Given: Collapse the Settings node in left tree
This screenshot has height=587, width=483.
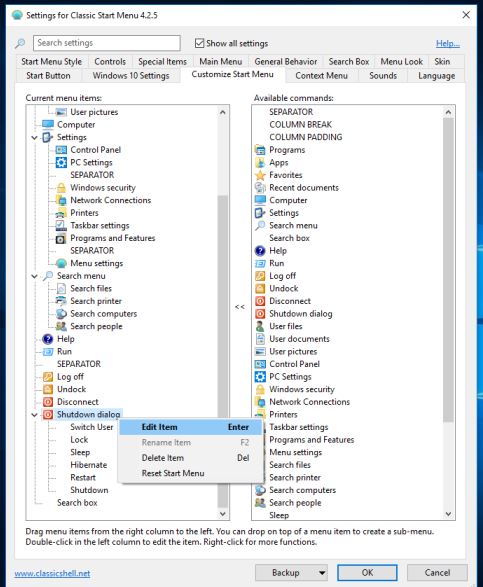Looking at the screenshot, I should [x=34, y=137].
